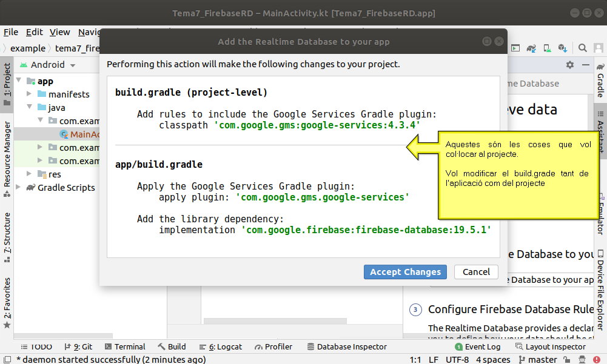Select the manifests folder
Screen dimensions: 607x364
coord(64,94)
